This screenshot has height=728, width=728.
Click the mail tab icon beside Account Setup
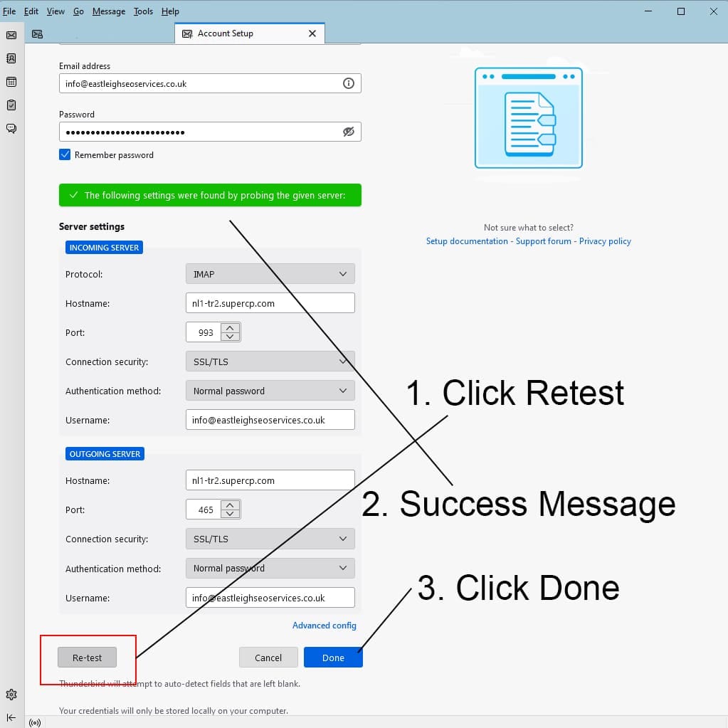37,34
